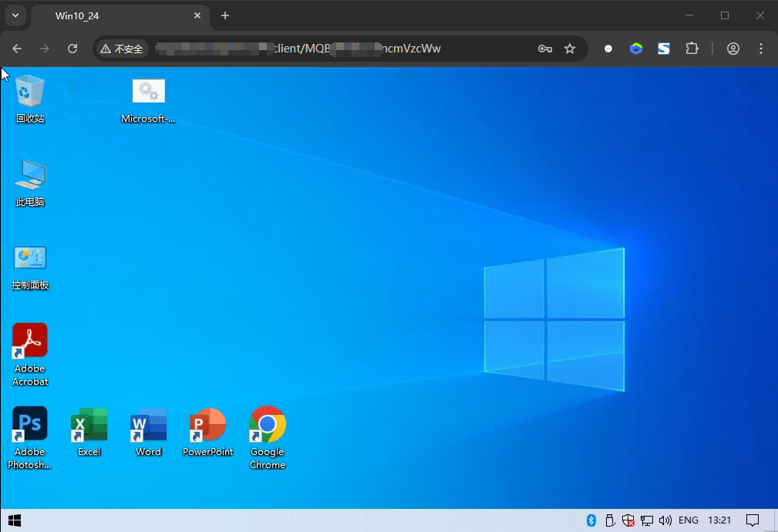Image resolution: width=778 pixels, height=532 pixels.
Task: Click the Bluetooth tray icon
Action: 591,520
